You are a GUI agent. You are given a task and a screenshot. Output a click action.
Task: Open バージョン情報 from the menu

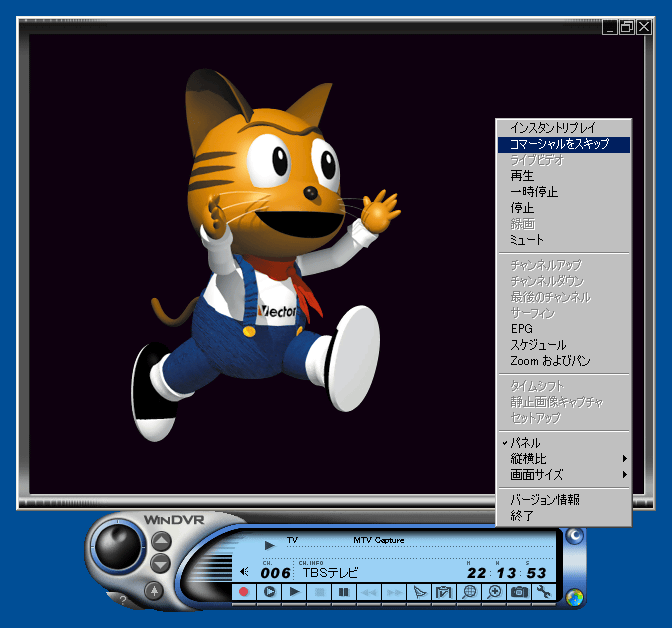coord(564,499)
